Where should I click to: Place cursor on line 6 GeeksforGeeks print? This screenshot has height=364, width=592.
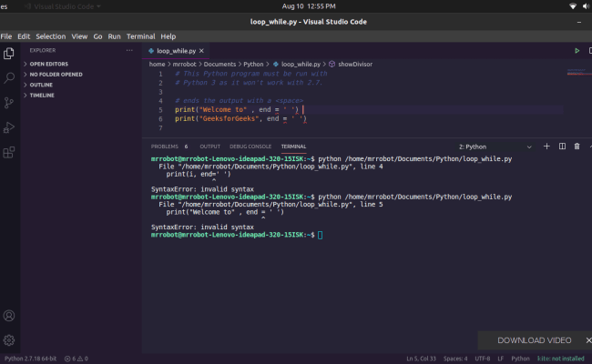[240, 119]
